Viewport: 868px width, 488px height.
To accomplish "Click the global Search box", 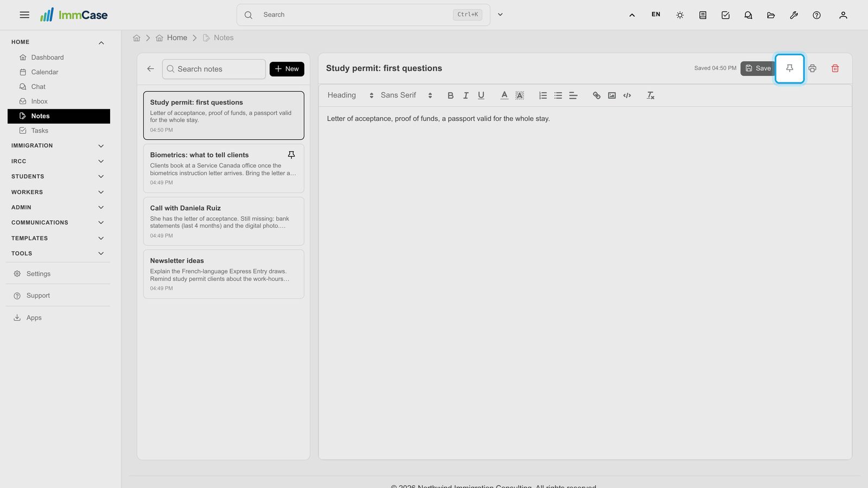I will pyautogui.click(x=363, y=15).
